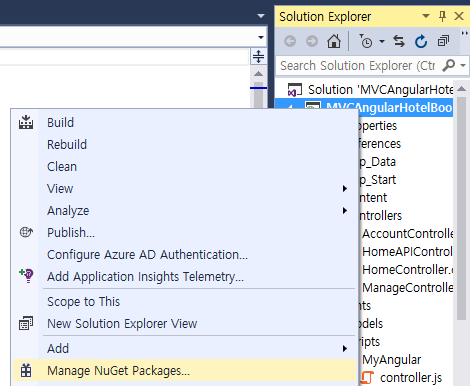
Task: Select Add Application Insights Telemetry...
Action: 184,276
